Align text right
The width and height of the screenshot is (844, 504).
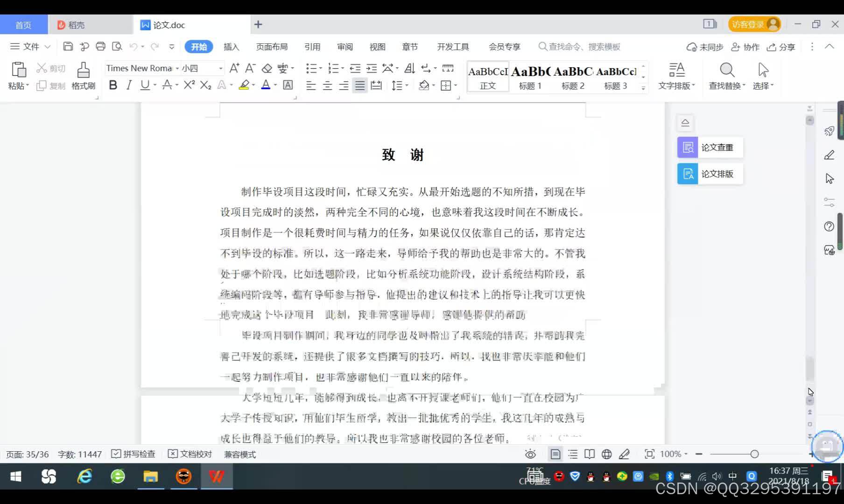[x=344, y=85]
